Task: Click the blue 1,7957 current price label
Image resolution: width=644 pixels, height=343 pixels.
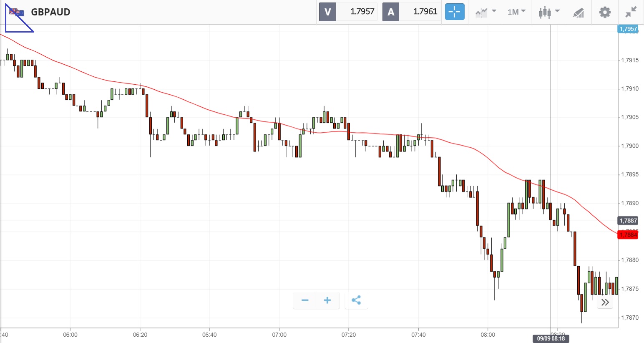Action: tap(628, 29)
